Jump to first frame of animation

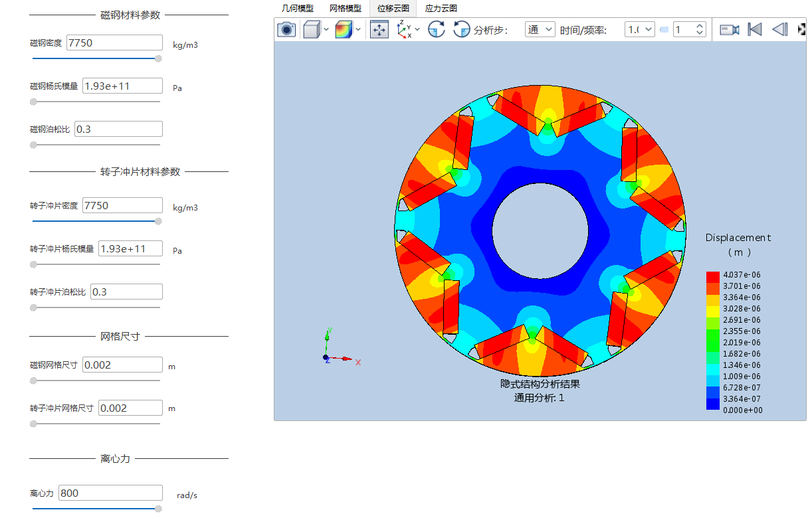(754, 29)
